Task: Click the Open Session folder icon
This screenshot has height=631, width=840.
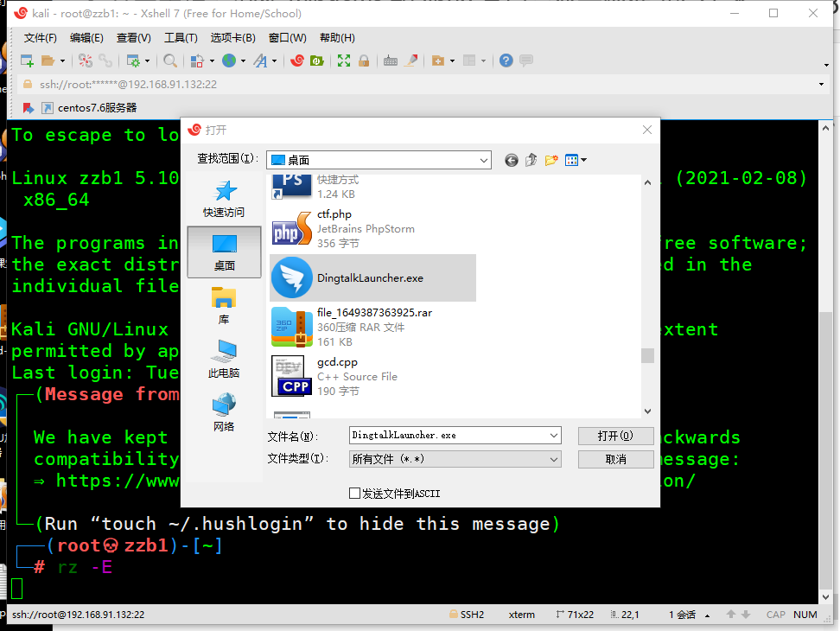Action: [48, 61]
